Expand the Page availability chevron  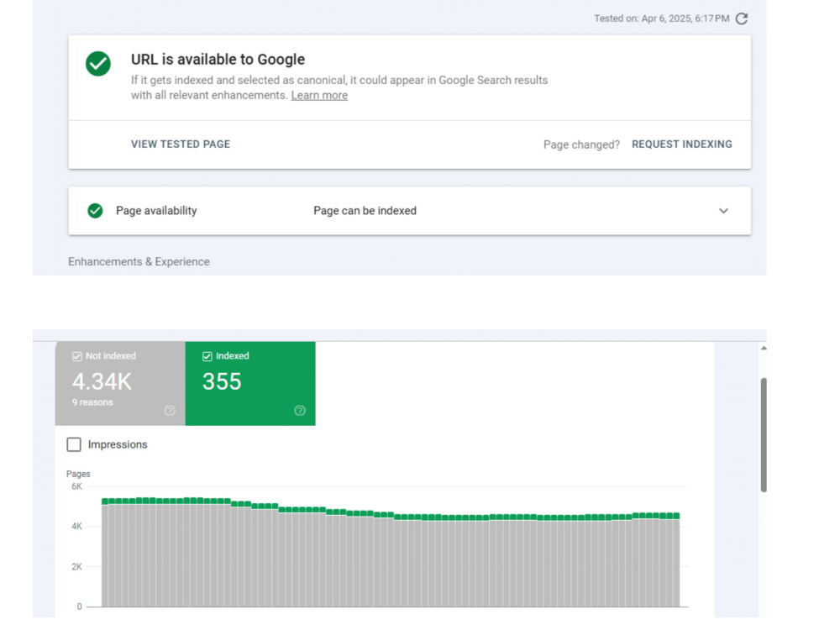point(723,211)
